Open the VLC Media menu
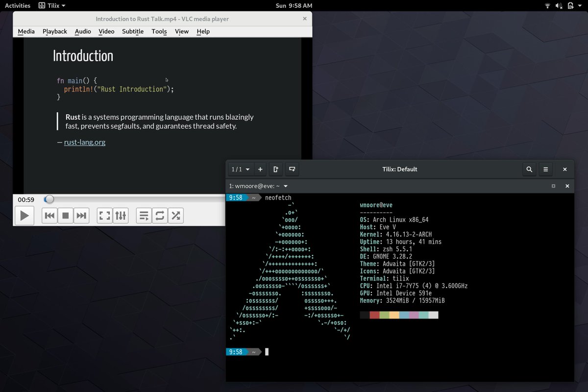 coord(26,31)
